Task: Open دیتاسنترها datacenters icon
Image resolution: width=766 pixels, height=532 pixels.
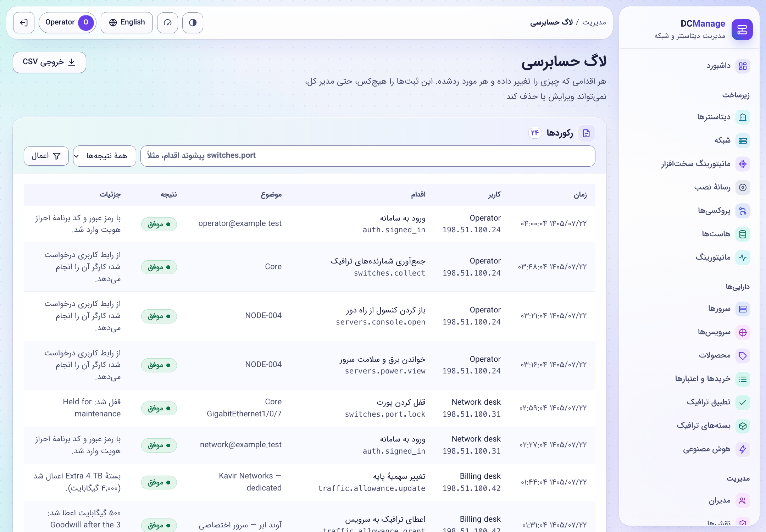Action: [743, 117]
